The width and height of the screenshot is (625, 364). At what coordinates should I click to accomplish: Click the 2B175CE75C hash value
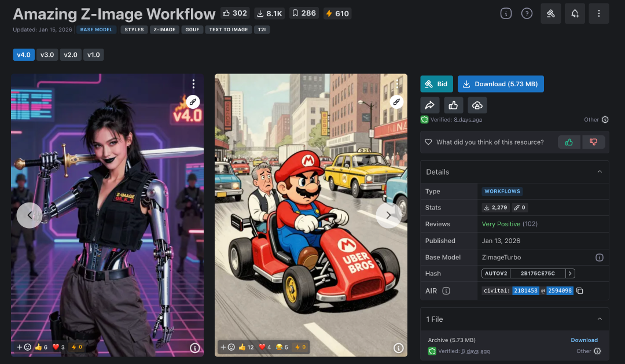(x=538, y=274)
